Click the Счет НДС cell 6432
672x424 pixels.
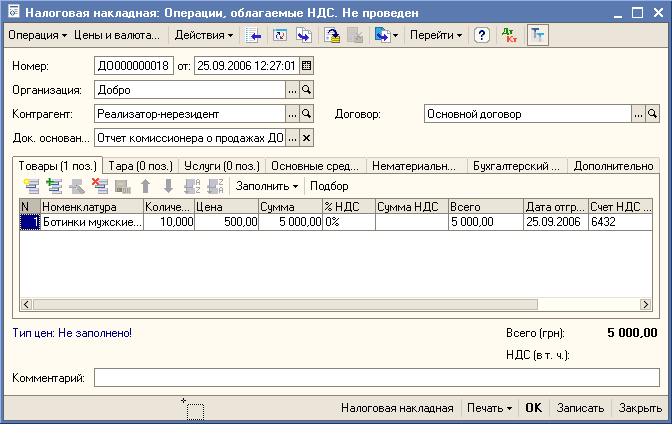(x=620, y=222)
